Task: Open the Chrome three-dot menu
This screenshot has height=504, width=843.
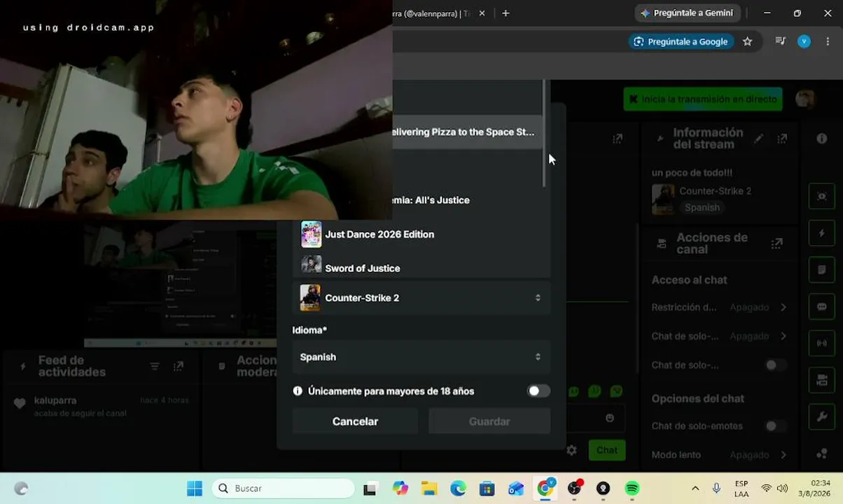Action: [x=828, y=41]
